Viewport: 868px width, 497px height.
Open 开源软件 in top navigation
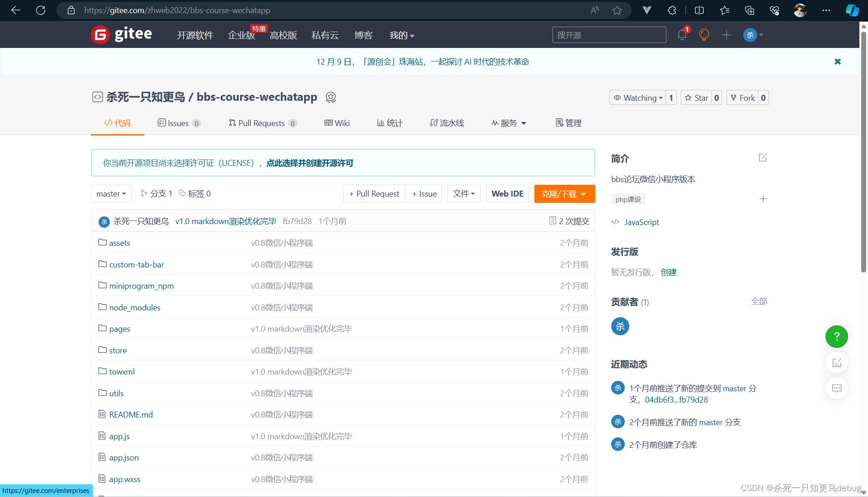195,35
